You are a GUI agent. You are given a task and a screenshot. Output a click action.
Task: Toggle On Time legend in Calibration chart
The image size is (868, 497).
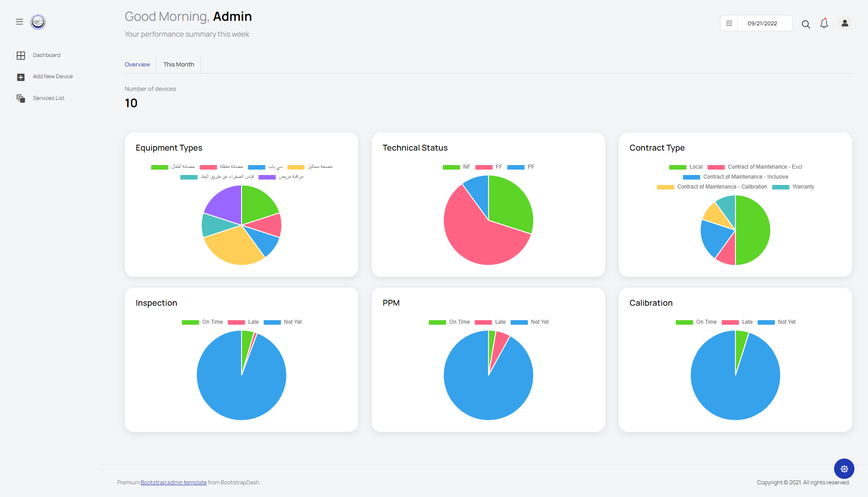click(x=696, y=322)
